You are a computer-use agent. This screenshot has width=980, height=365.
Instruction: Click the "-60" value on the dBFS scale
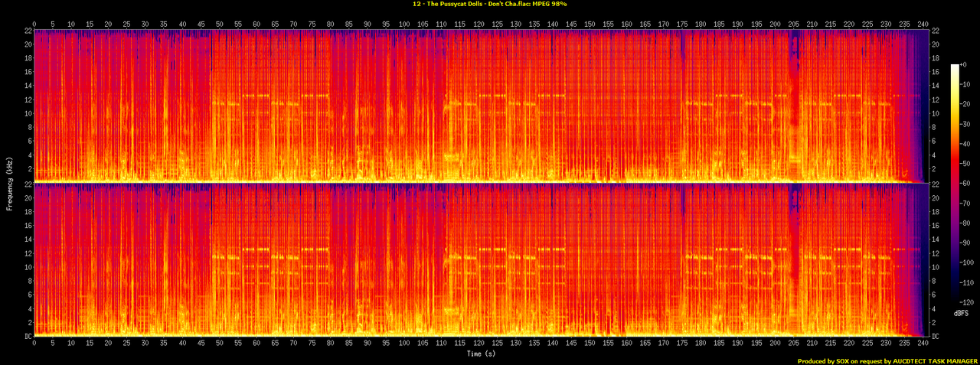(965, 184)
